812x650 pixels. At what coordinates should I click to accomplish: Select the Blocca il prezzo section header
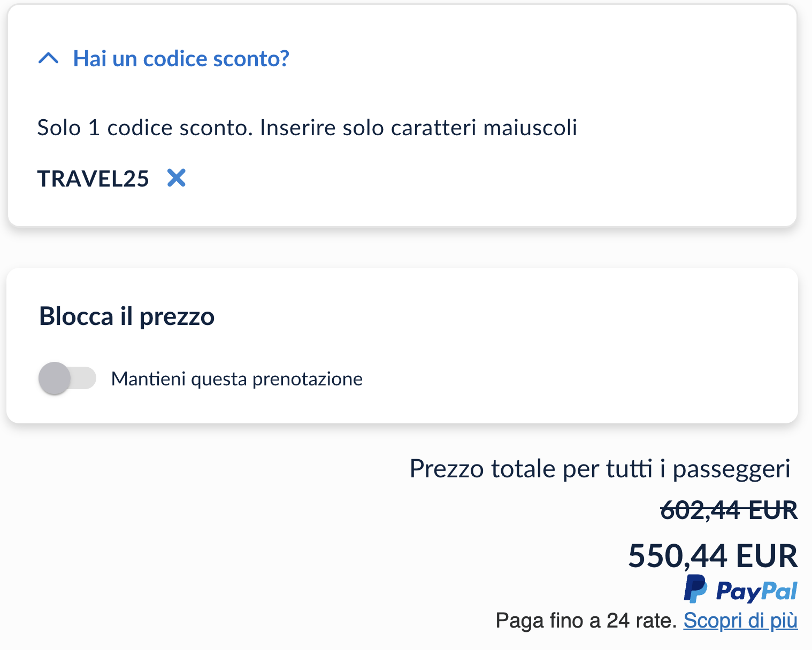click(x=126, y=316)
